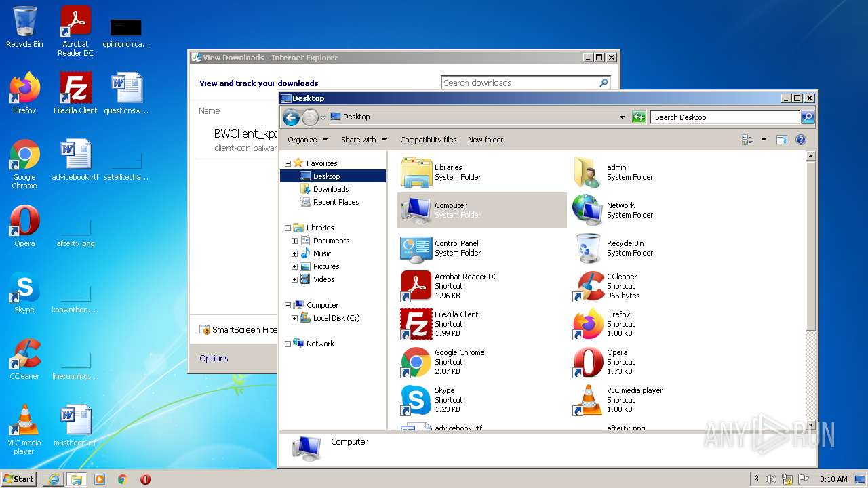
Task: Click Options link in View Downloads window
Action: coord(214,359)
